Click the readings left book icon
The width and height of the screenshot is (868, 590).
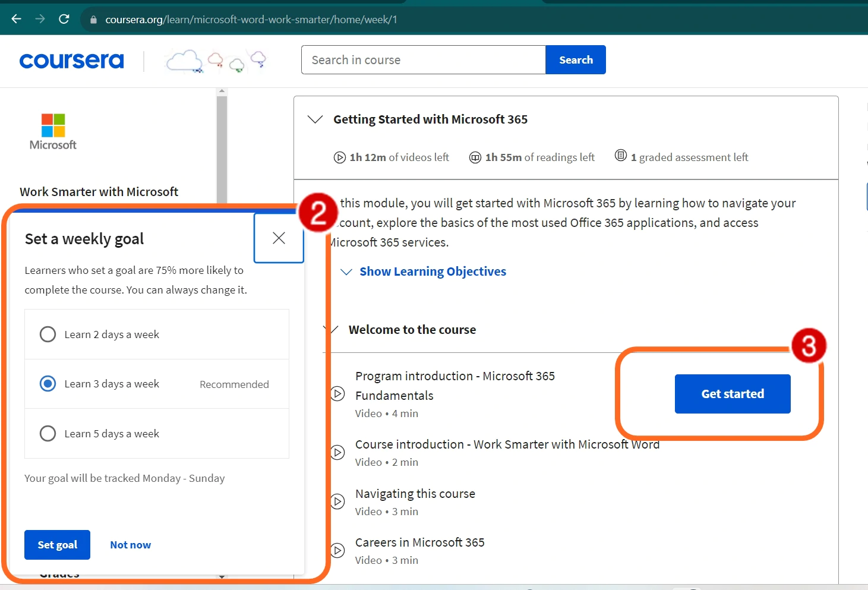(475, 157)
